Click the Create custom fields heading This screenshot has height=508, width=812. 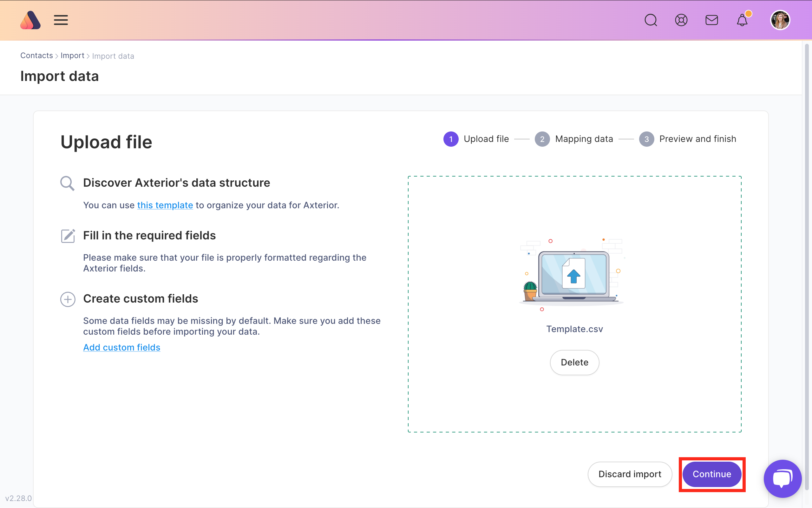click(141, 299)
